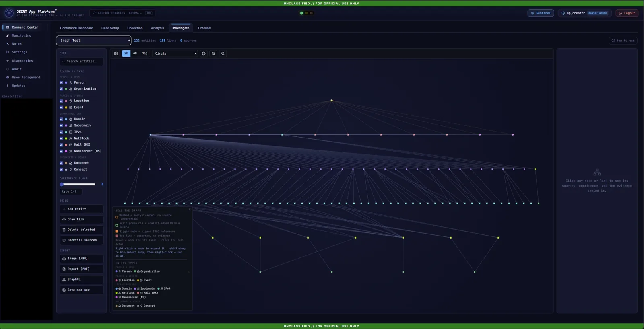Uncheck the Organization filter checkbox

(x=61, y=89)
